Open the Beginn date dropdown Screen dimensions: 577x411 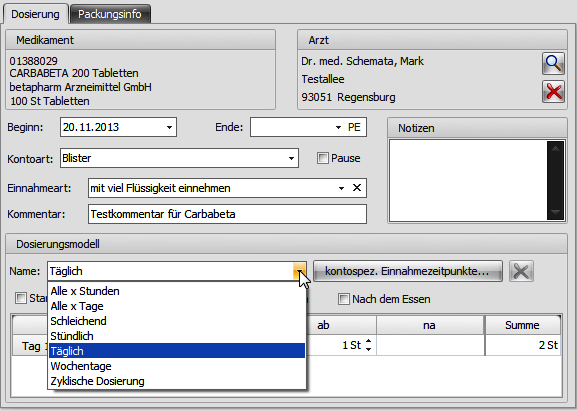point(169,127)
